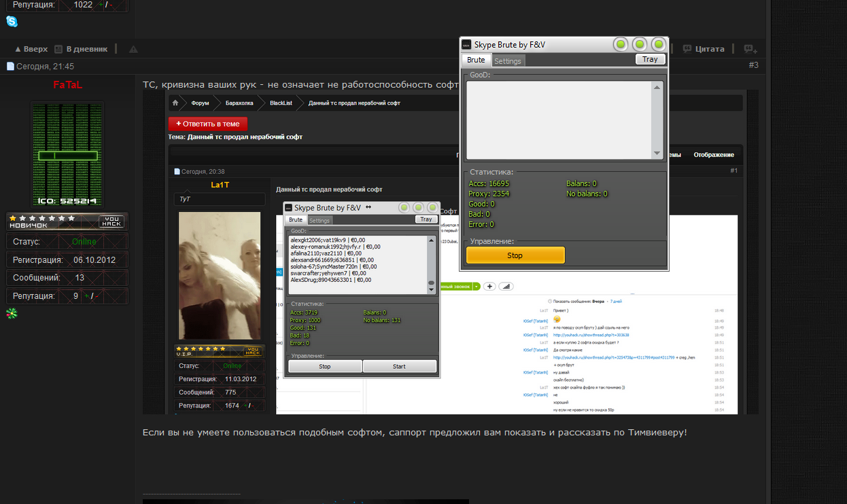Click "Balans: 0" in the front Skype Brute window
847x504 pixels.
click(581, 183)
